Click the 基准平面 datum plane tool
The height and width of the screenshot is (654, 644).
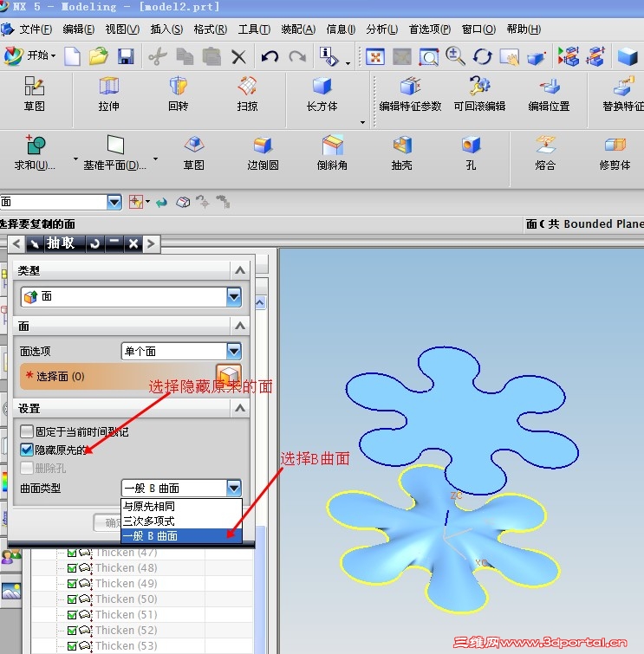(114, 153)
